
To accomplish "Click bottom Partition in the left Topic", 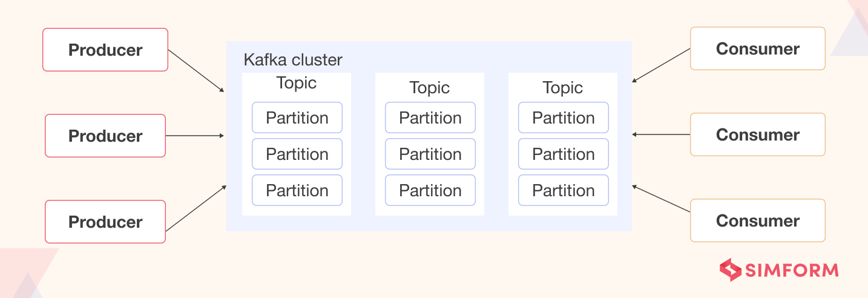I will coord(297,190).
